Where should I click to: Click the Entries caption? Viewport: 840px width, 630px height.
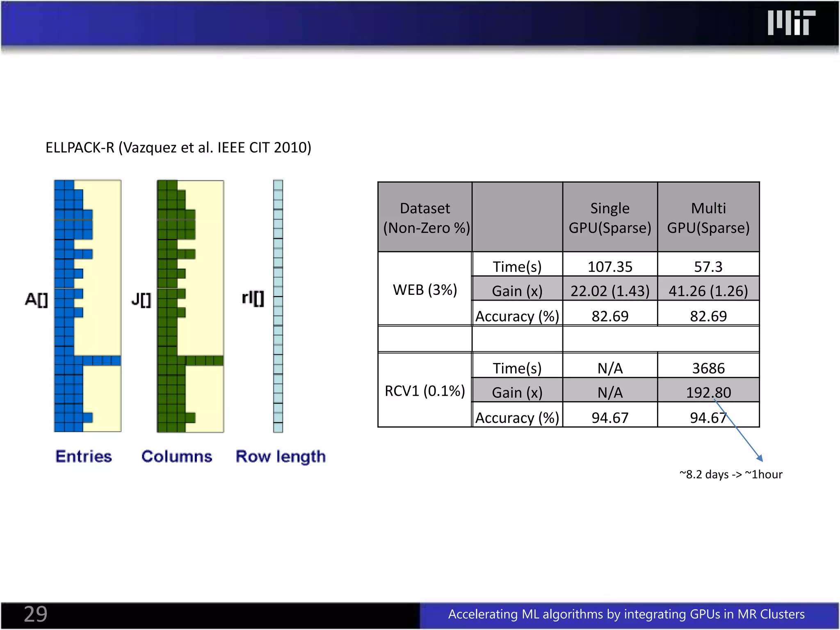(84, 457)
